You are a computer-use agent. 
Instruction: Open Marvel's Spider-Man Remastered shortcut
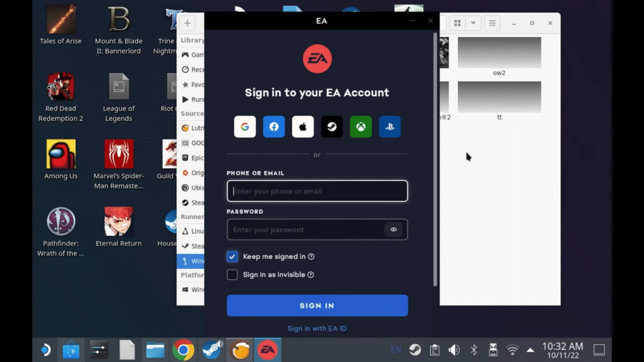point(119,164)
